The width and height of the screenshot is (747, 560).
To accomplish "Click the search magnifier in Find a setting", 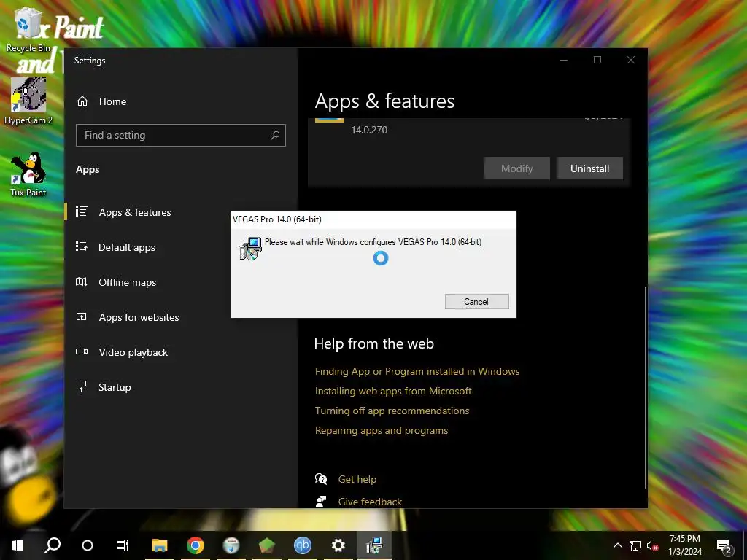I will tap(274, 135).
